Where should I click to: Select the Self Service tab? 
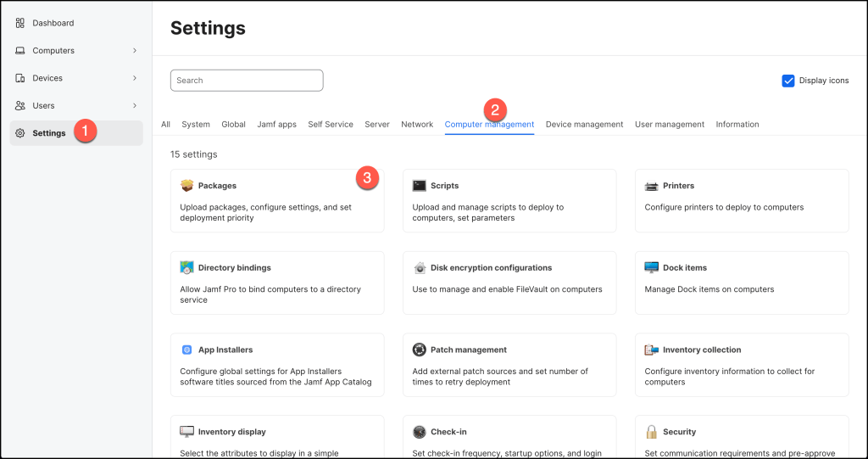(331, 125)
